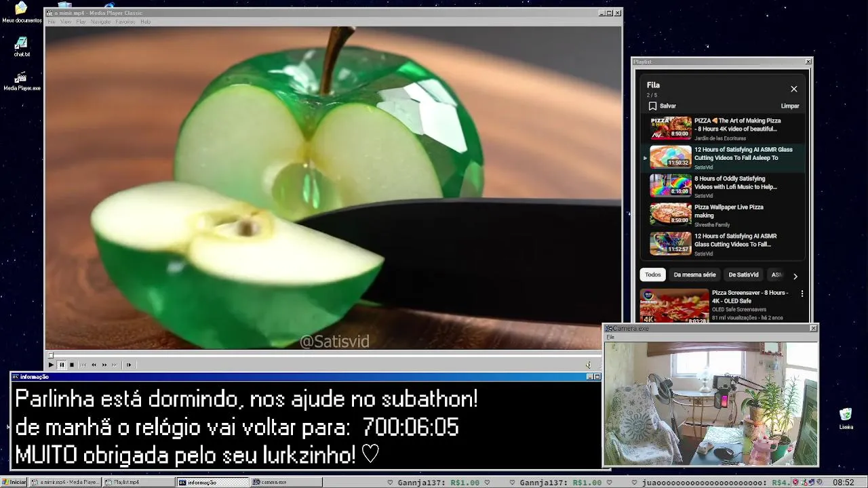This screenshot has width=868, height=488.
Task: Click the webcam feed in Camera.exe
Action: tap(711, 403)
